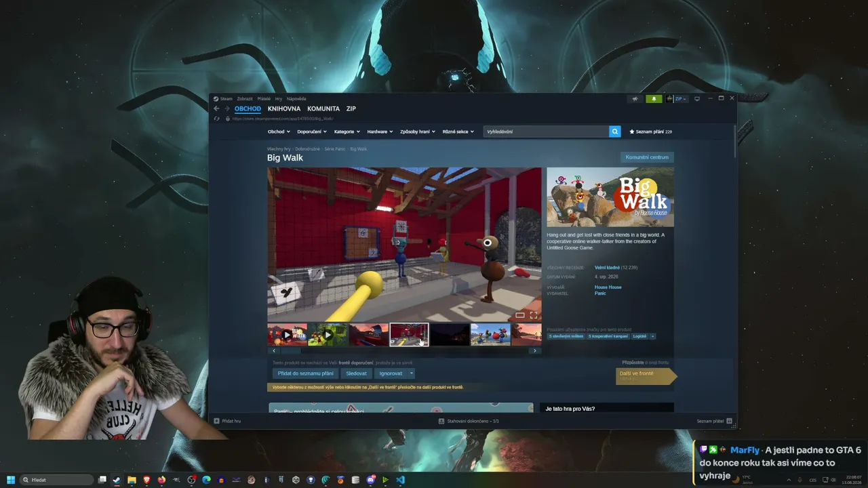Open the Nápověda menu
868x488 pixels.
296,99
